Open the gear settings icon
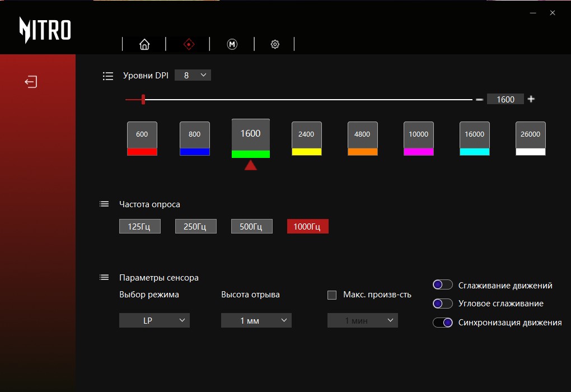The image size is (571, 392). pyautogui.click(x=275, y=44)
